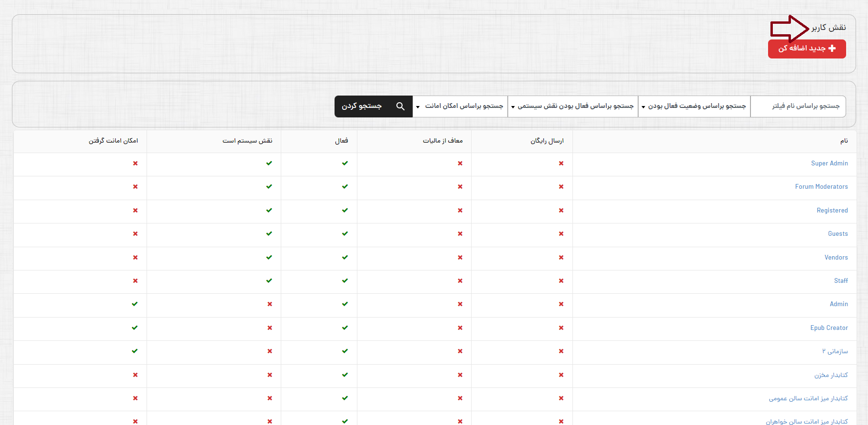This screenshot has height=425, width=868.
Task: Click the plus icon on add new button
Action: coord(832,48)
